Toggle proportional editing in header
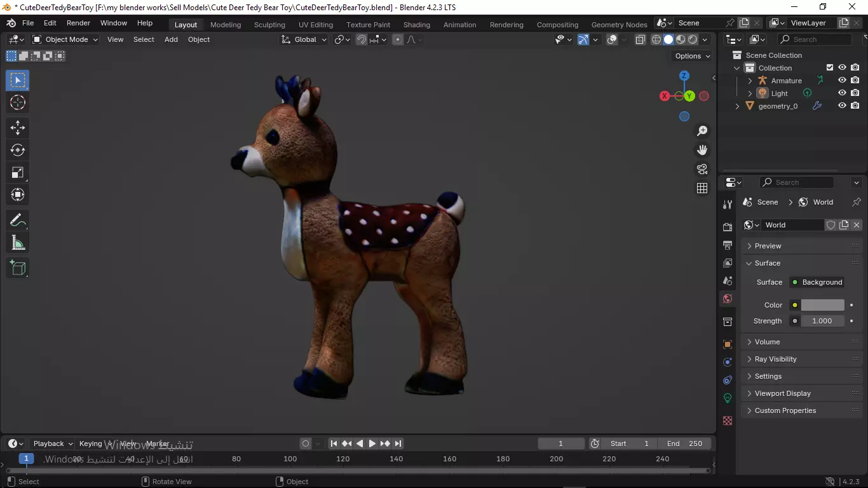This screenshot has height=488, width=868. 398,39
